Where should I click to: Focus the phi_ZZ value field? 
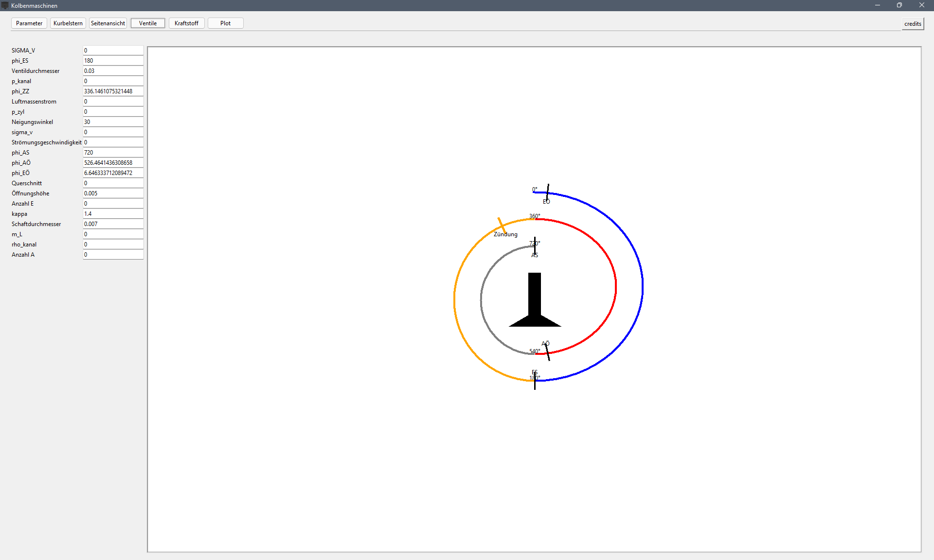[113, 91]
